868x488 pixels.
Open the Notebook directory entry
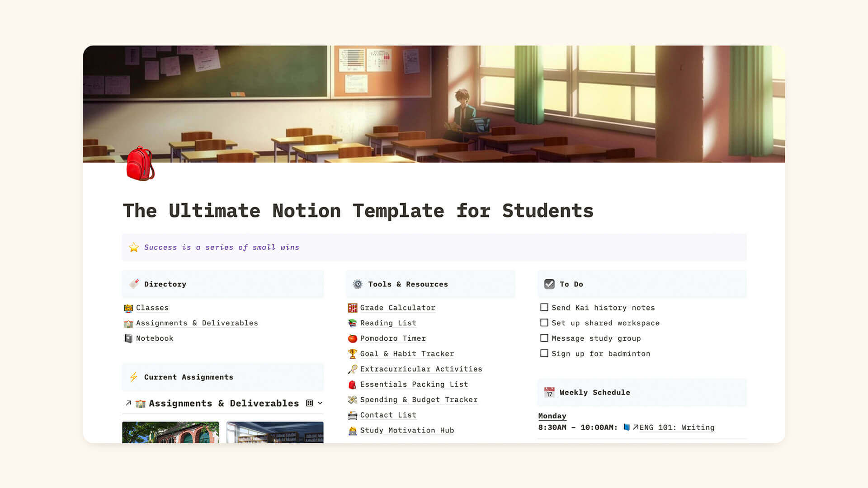(155, 338)
